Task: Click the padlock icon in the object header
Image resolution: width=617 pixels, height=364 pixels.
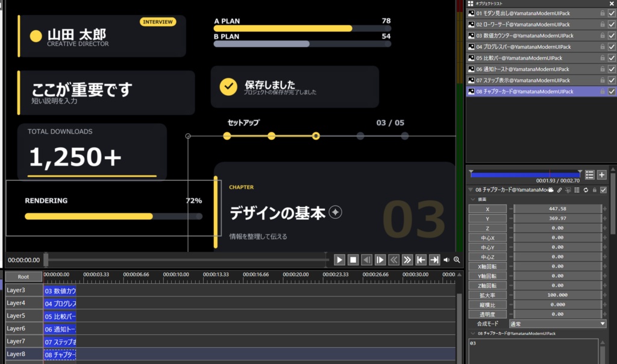Action: click(595, 190)
